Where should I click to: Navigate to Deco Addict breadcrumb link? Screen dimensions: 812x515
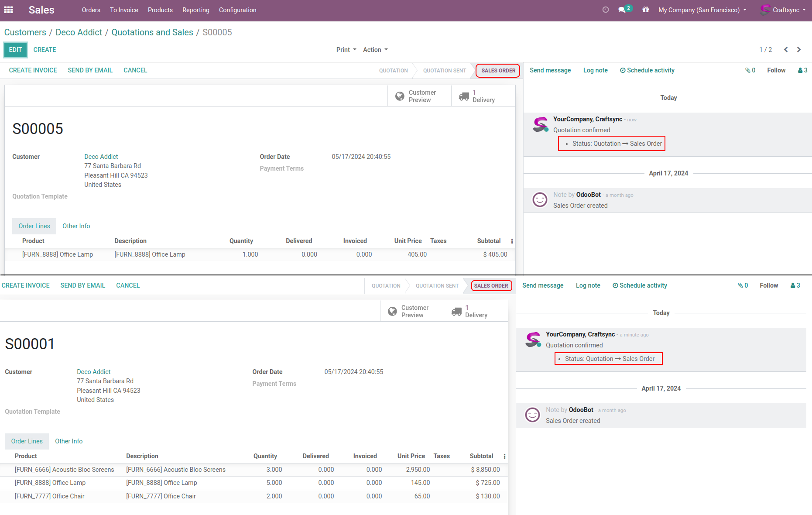pyautogui.click(x=79, y=32)
